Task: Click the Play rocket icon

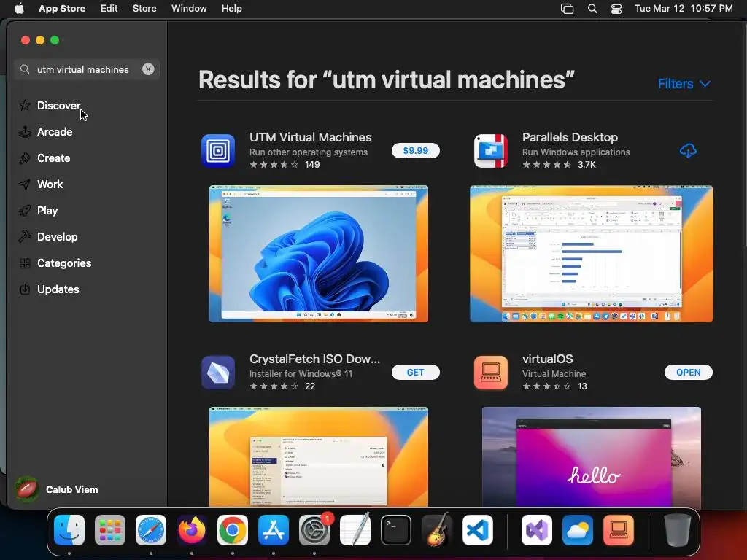Action: pyautogui.click(x=25, y=211)
